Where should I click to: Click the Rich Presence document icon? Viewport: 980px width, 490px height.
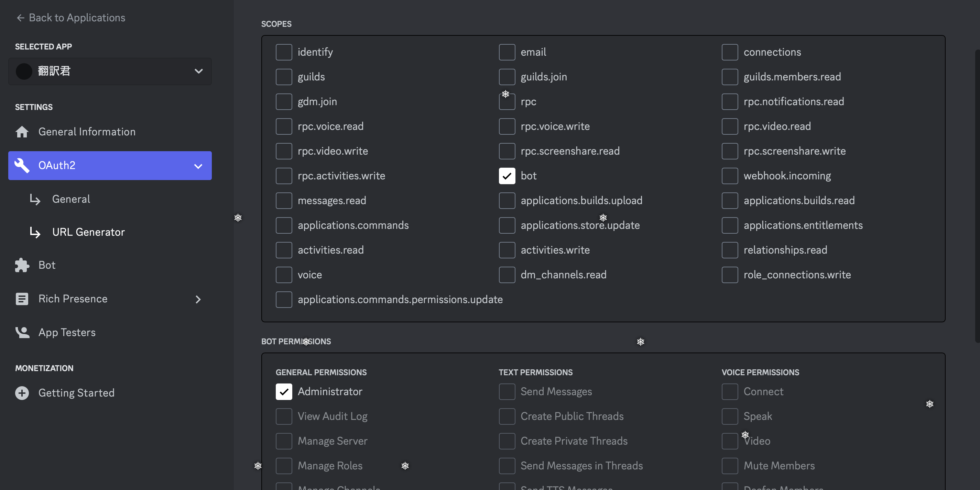click(22, 299)
